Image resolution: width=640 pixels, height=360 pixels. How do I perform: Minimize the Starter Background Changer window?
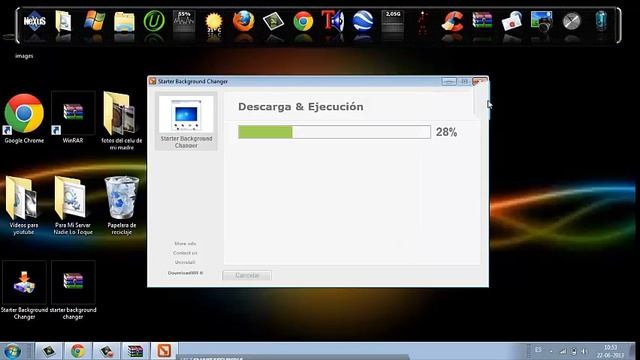[x=449, y=82]
